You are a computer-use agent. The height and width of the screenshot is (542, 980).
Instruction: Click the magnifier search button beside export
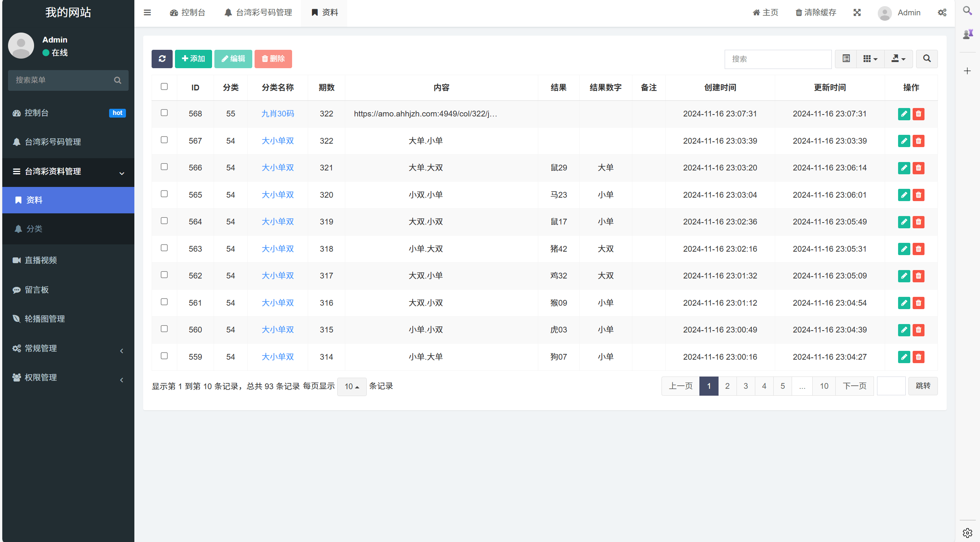click(927, 59)
